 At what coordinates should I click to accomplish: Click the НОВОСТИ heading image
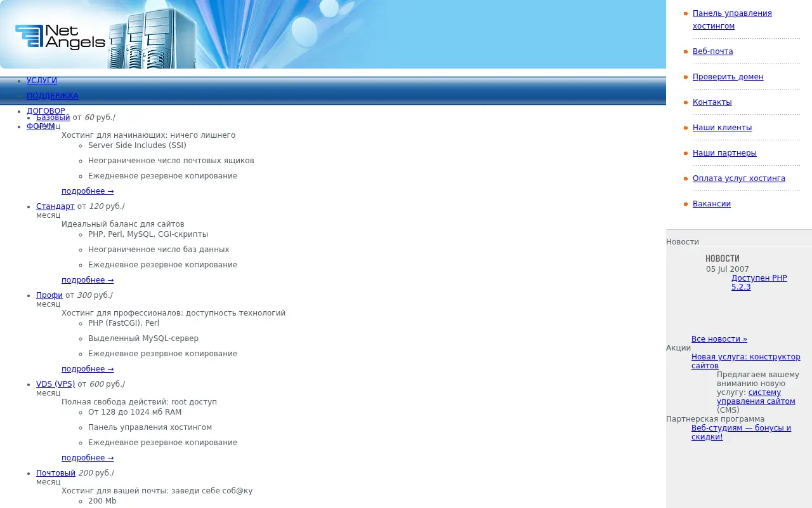click(x=723, y=258)
